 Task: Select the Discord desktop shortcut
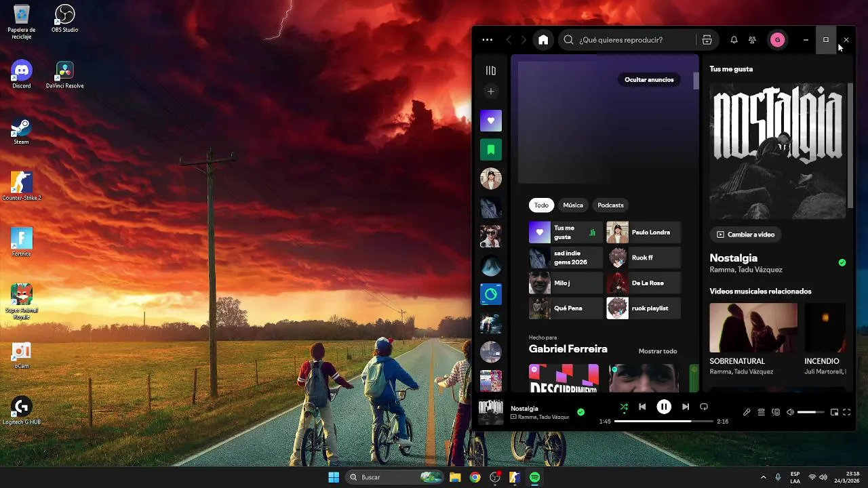click(x=22, y=75)
